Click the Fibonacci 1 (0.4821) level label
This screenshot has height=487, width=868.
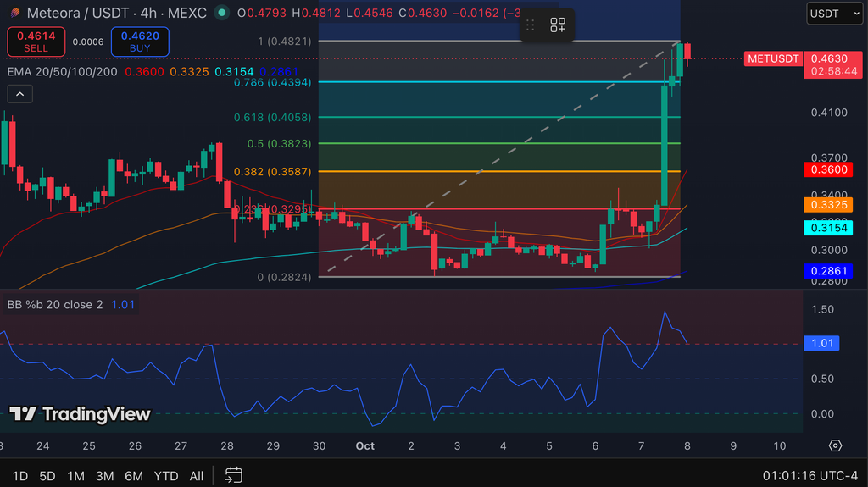pyautogui.click(x=285, y=42)
